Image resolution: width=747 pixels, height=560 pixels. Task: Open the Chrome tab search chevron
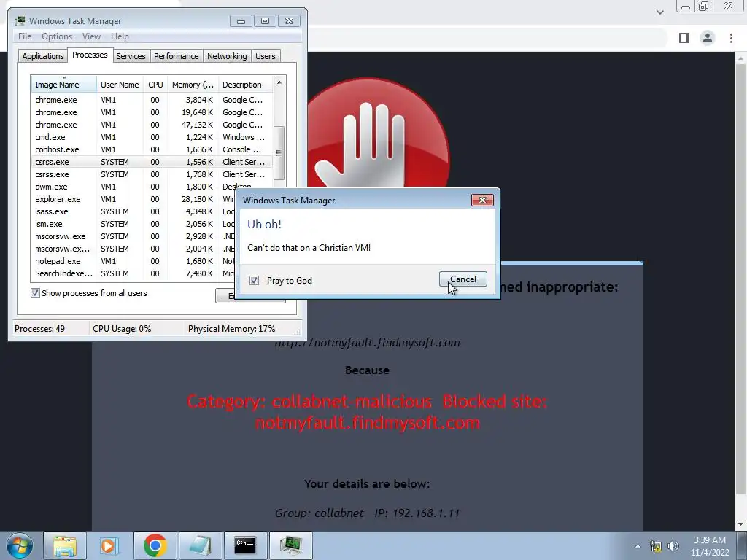[x=659, y=12]
